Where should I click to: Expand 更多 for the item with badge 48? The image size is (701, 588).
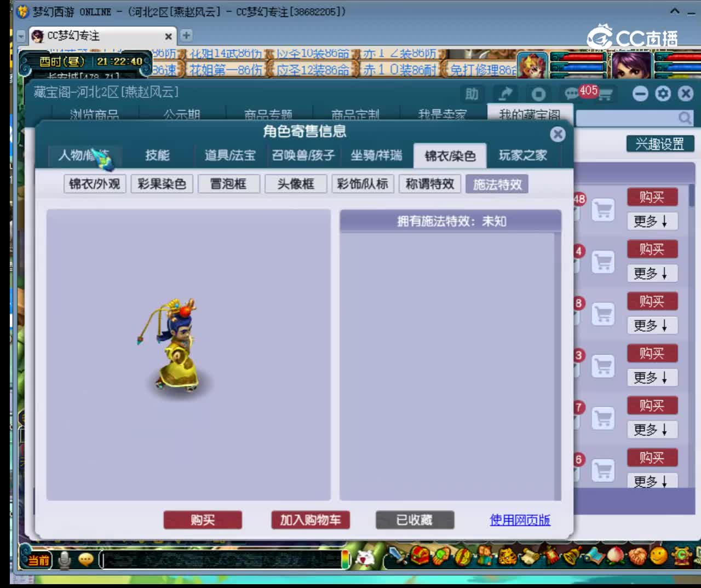[x=651, y=221]
